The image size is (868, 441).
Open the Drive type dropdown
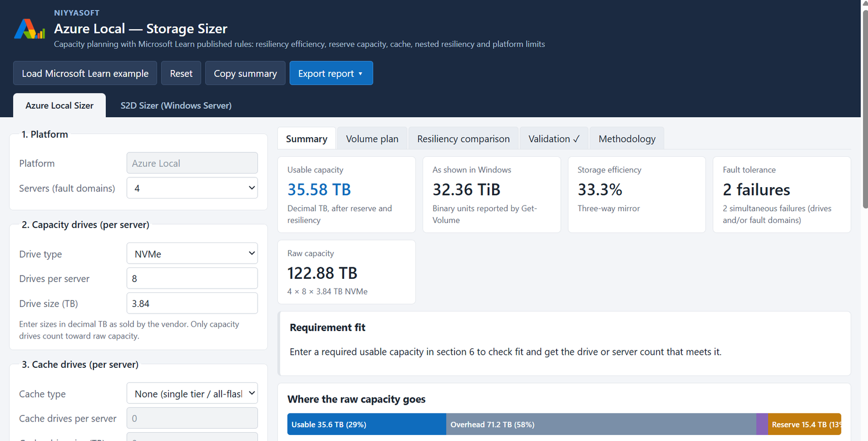tap(192, 253)
